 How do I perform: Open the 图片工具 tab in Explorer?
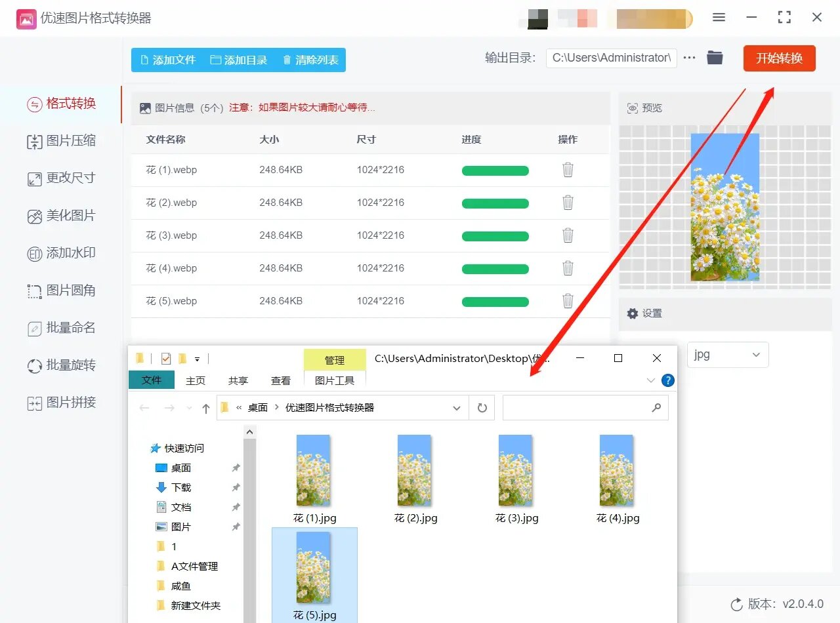pos(335,380)
